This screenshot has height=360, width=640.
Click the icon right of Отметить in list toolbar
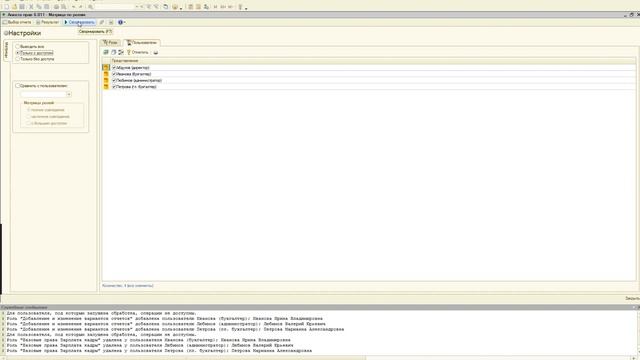click(x=156, y=52)
